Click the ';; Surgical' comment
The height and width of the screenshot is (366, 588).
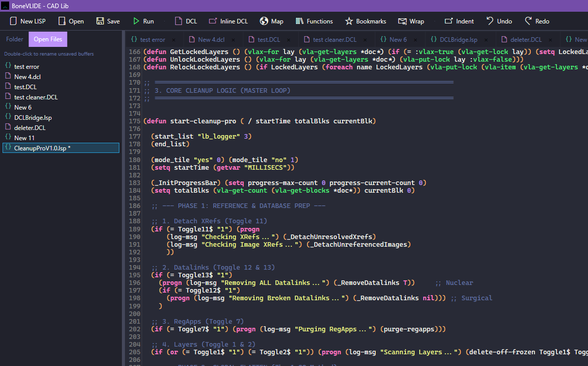coord(471,298)
